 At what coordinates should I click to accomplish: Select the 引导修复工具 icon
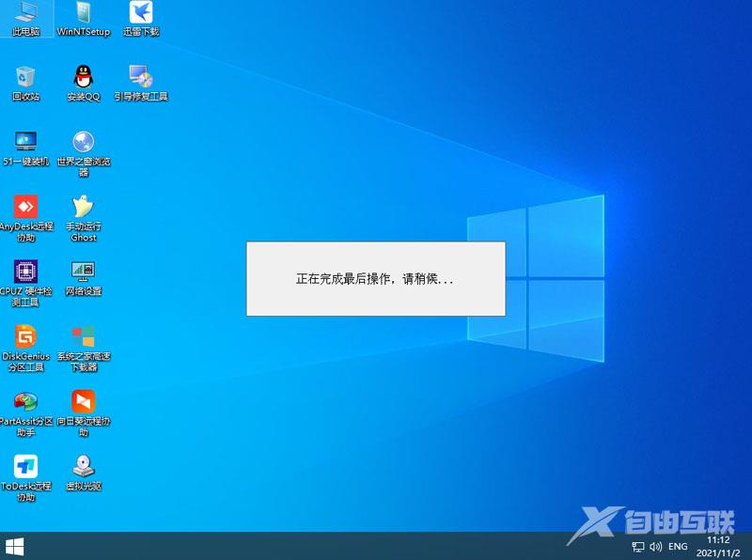pyautogui.click(x=141, y=84)
